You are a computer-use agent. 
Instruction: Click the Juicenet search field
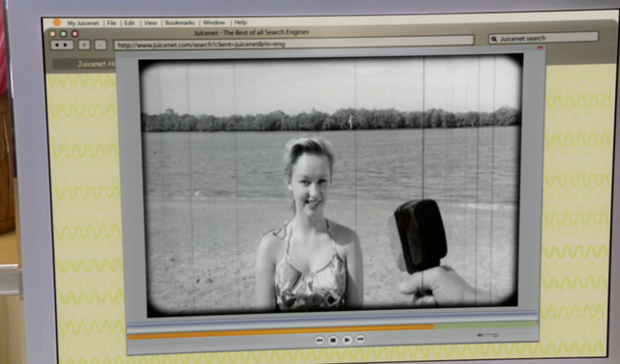point(543,39)
